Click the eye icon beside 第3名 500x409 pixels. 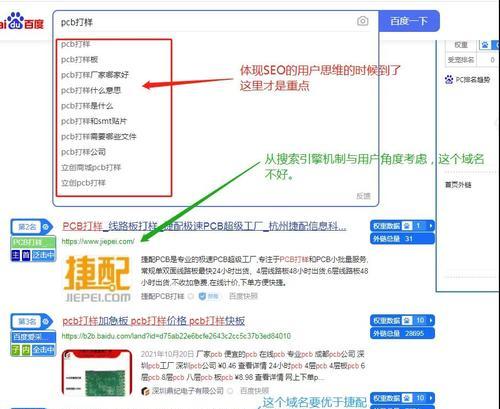[x=46, y=322]
